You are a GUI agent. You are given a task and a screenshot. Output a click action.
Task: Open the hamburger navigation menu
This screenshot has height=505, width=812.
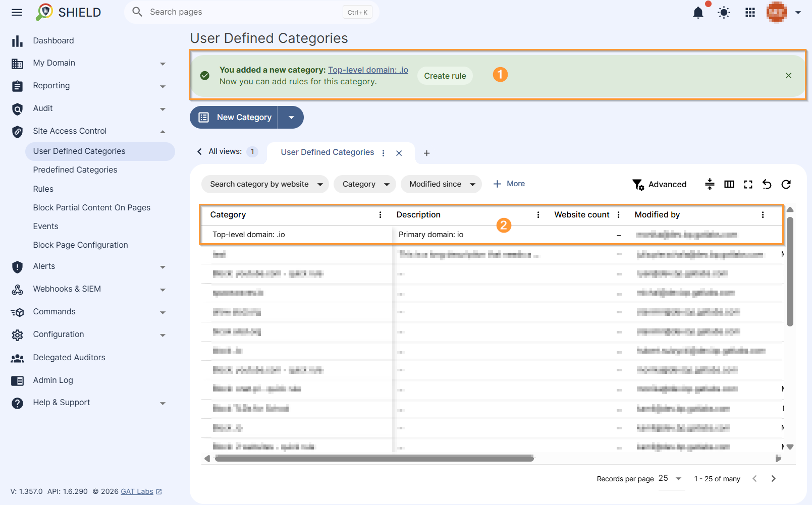17,12
